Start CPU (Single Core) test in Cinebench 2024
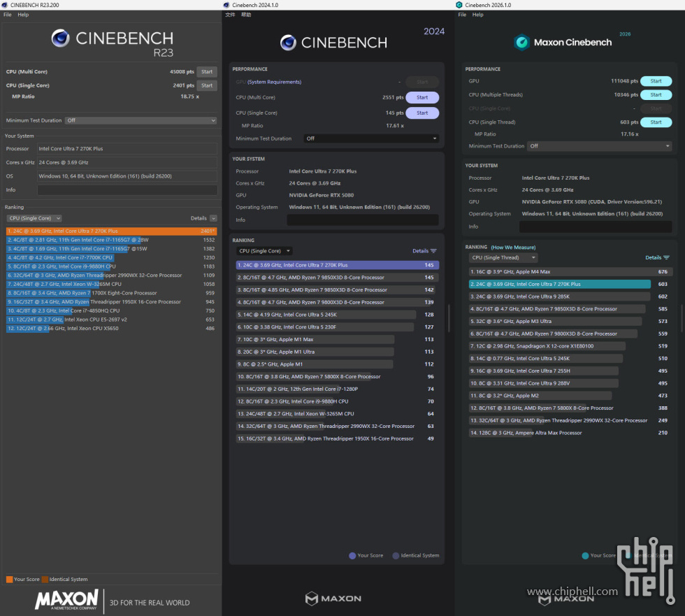Image resolution: width=685 pixels, height=616 pixels. pos(422,113)
